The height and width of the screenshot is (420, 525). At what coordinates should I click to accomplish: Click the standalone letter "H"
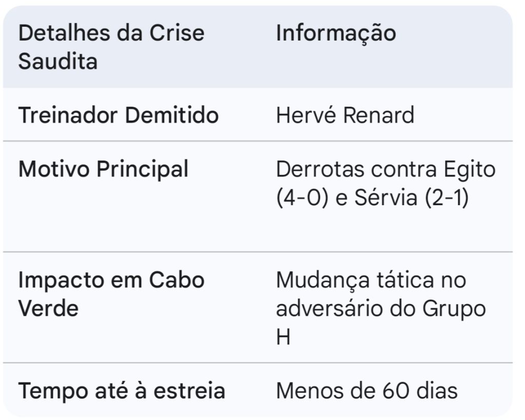point(283,338)
